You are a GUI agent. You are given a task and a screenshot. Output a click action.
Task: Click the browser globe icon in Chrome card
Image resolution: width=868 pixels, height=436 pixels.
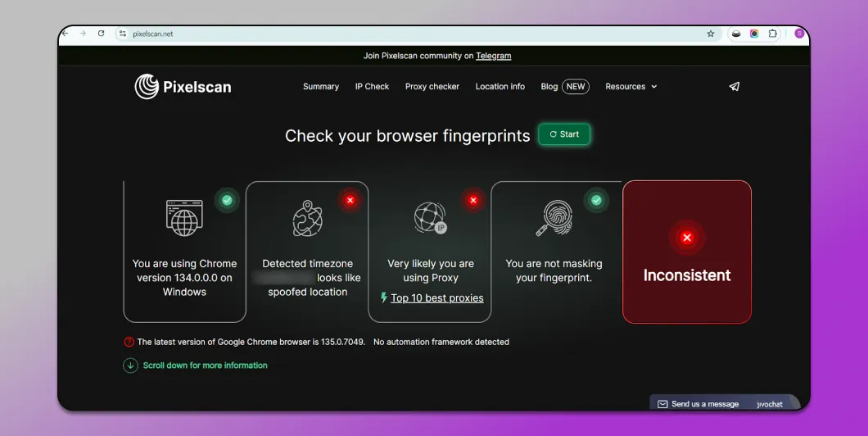coord(184,218)
